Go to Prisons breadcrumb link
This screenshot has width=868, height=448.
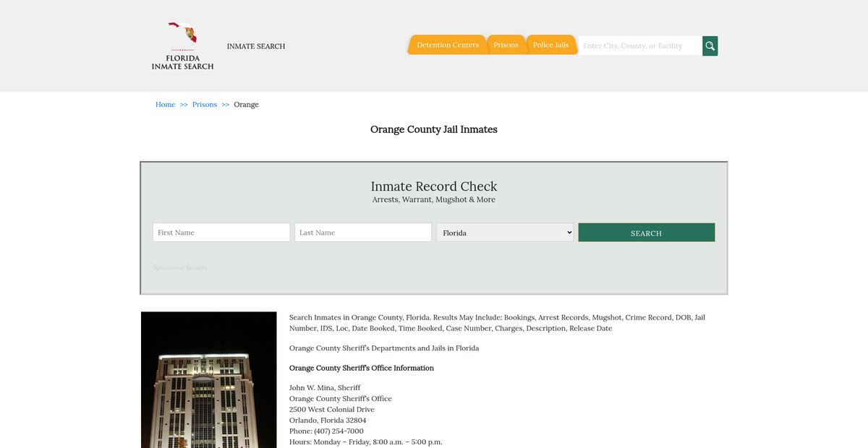[205, 105]
